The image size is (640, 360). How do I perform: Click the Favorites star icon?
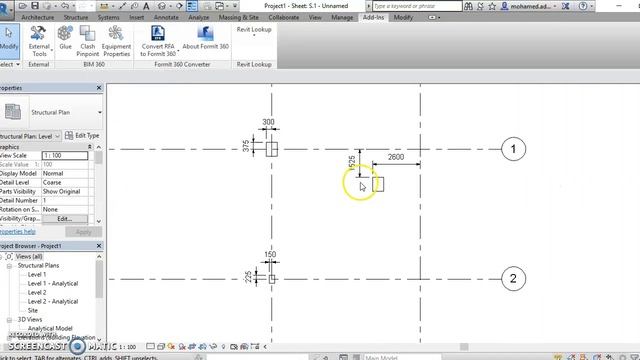click(x=492, y=6)
